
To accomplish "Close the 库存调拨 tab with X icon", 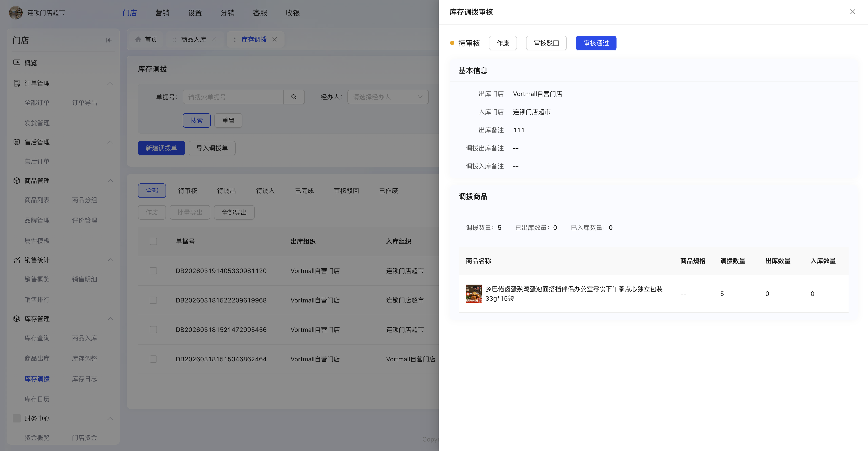I will [275, 39].
